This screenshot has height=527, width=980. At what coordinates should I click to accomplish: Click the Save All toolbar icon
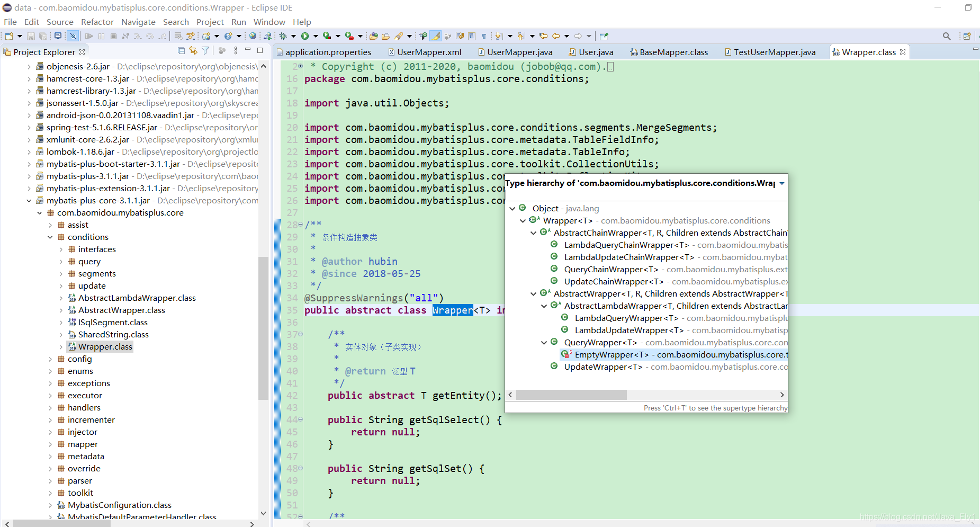(43, 36)
